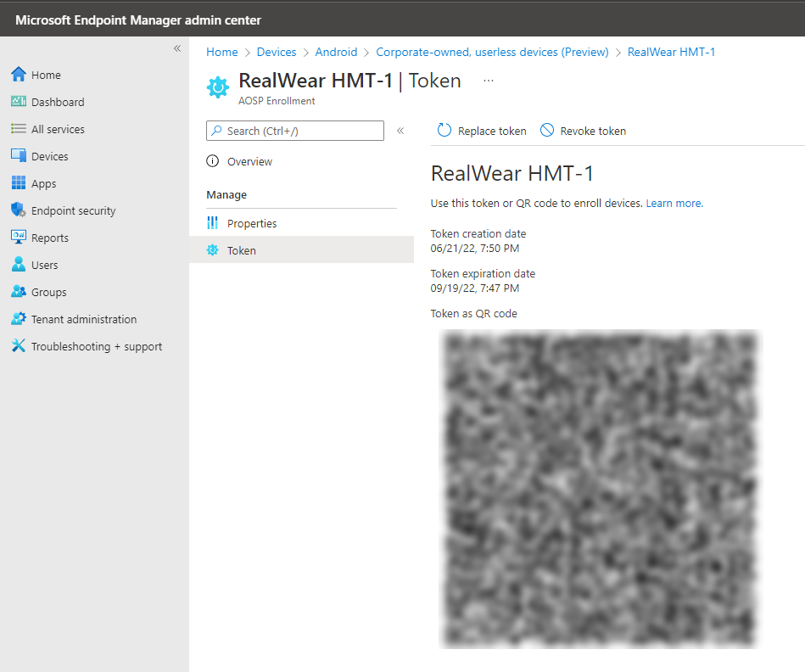The height and width of the screenshot is (672, 805).
Task: Click the RealWear HMT-1 content heading
Action: pos(512,174)
